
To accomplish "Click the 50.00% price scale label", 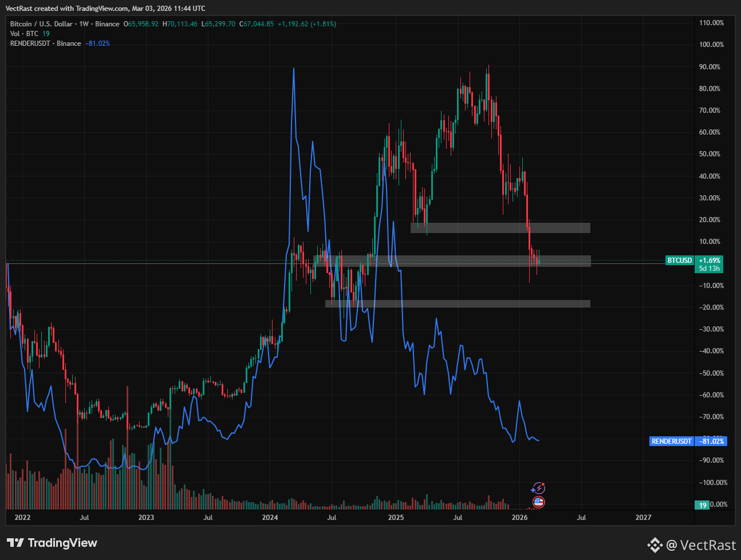I will (710, 154).
